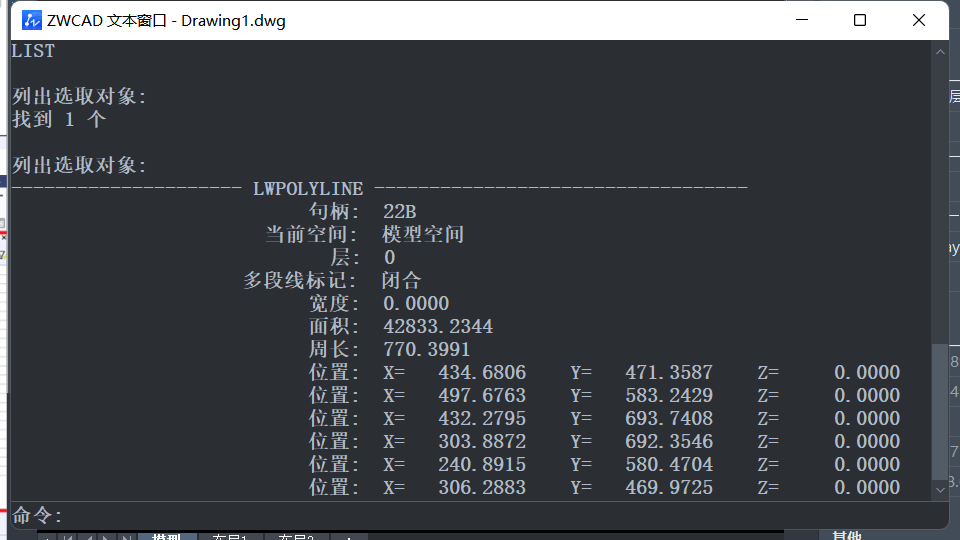Click the area value '42833.2344'
The height and width of the screenshot is (540, 960).
tap(438, 326)
